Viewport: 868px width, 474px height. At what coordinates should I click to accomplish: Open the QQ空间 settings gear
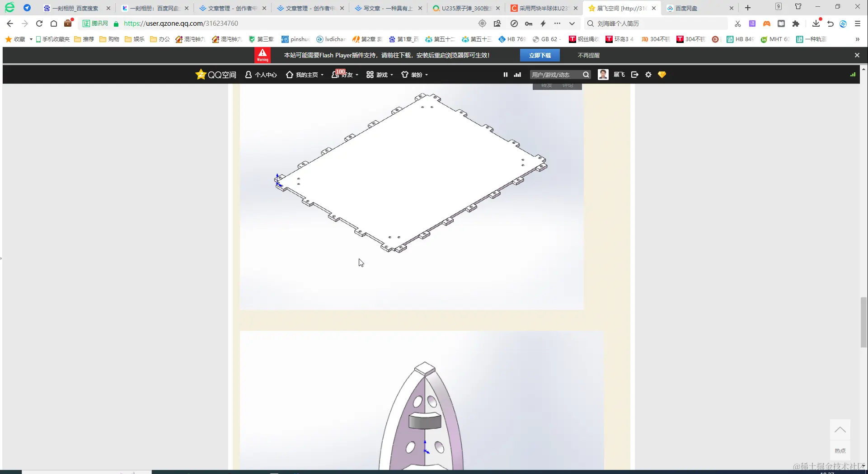coord(648,74)
